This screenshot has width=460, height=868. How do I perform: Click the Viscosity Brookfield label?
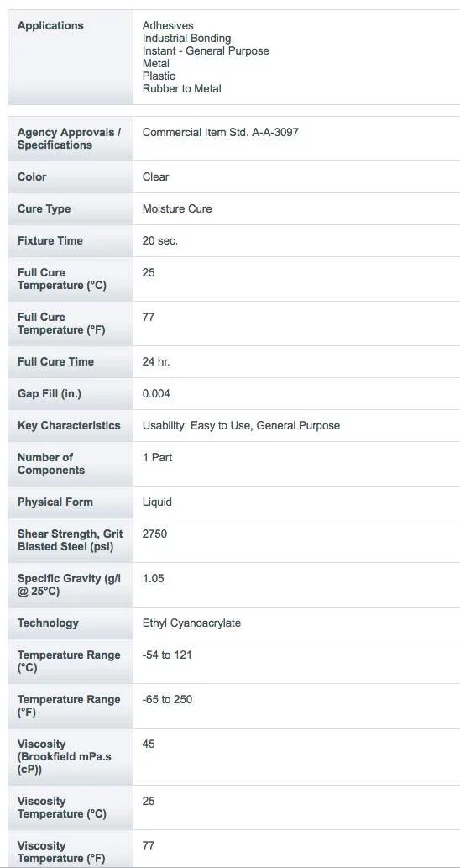click(x=64, y=757)
